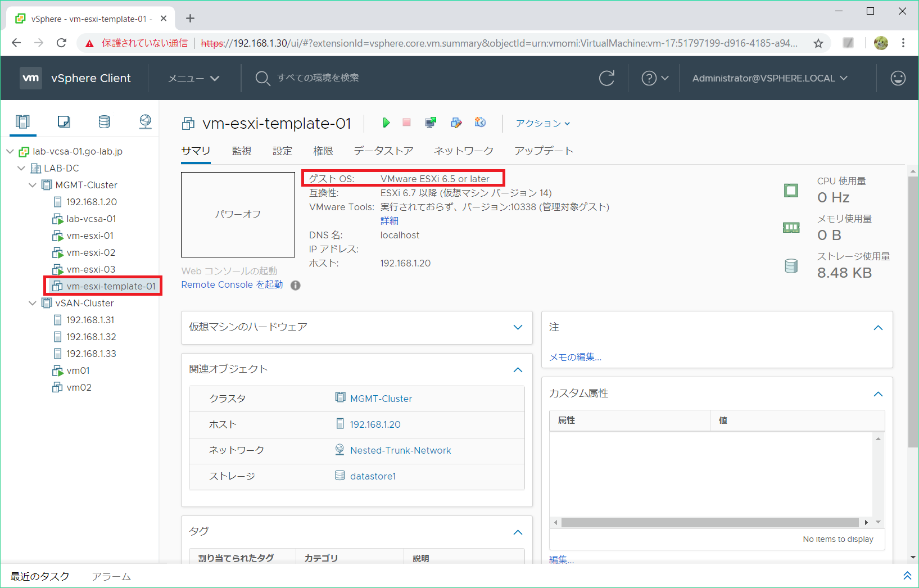The image size is (919, 588).
Task: Click the メモの編集 link
Action: click(x=575, y=357)
